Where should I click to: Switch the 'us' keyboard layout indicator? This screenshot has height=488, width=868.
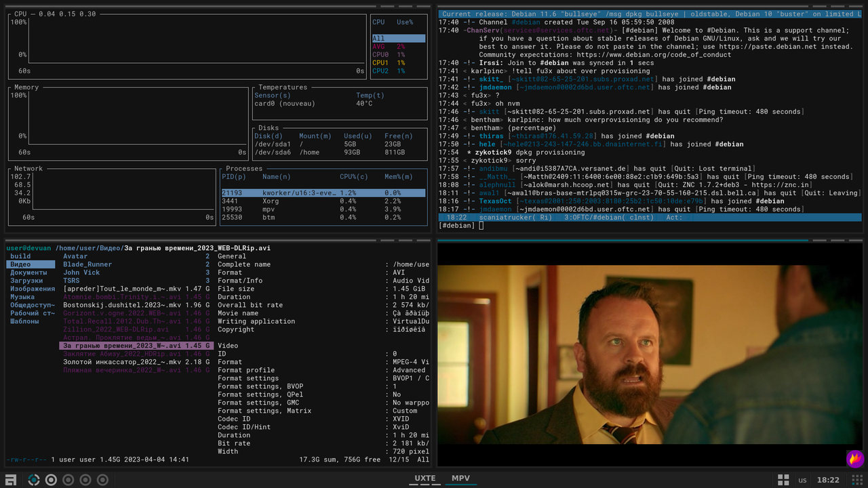803,480
